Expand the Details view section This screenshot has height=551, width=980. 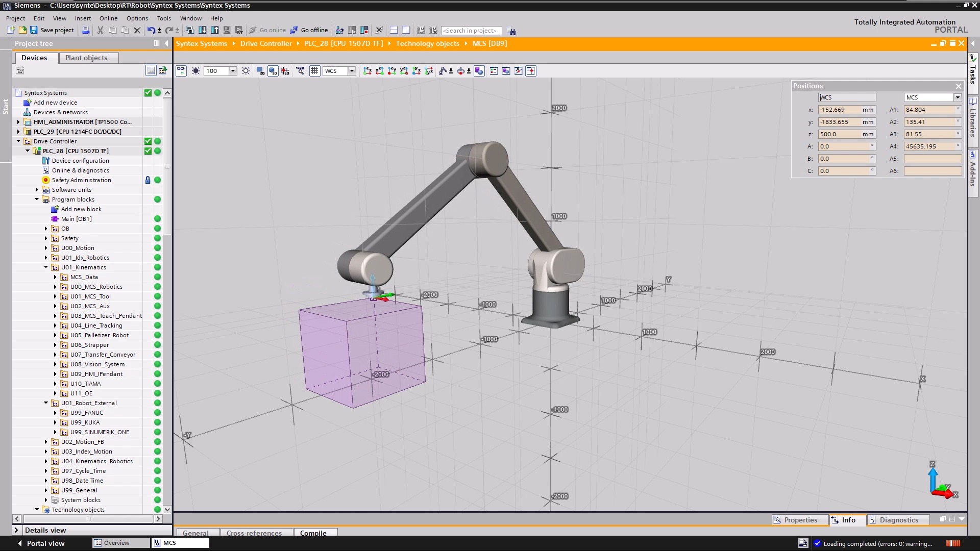pos(16,530)
